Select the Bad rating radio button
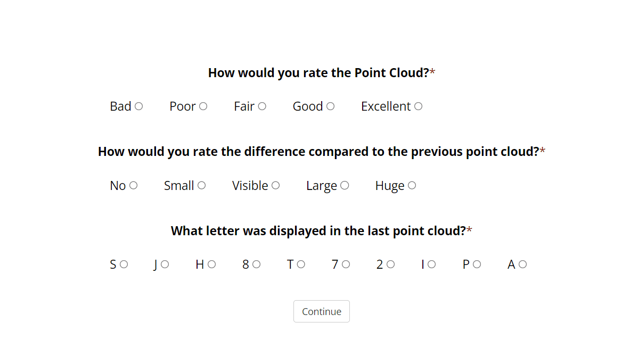Viewport: 630px width, 364px height. [138, 106]
